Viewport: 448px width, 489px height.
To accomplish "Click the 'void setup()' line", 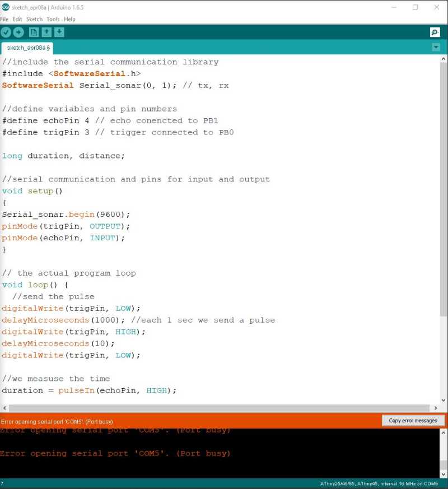I will [x=32, y=191].
